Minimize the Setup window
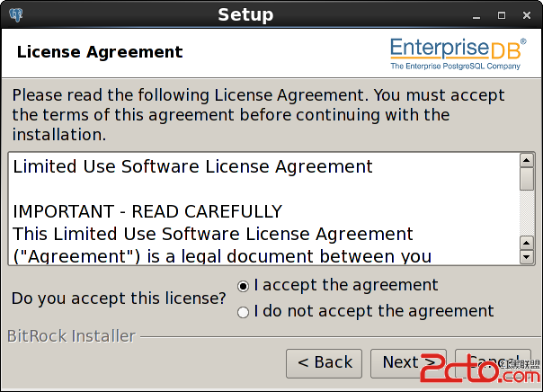543x392 pixels. (476, 15)
